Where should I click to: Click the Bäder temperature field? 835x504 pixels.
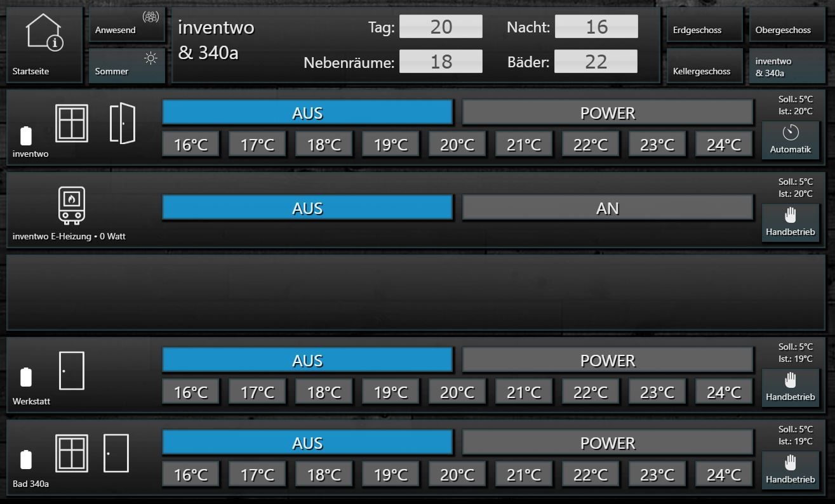tap(596, 62)
